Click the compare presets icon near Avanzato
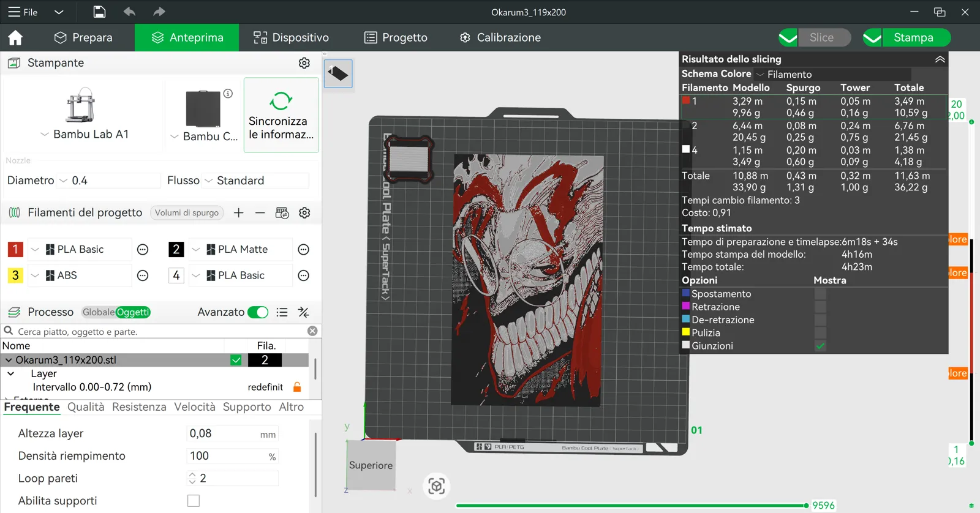Viewport: 980px width, 513px height. pyautogui.click(x=303, y=312)
